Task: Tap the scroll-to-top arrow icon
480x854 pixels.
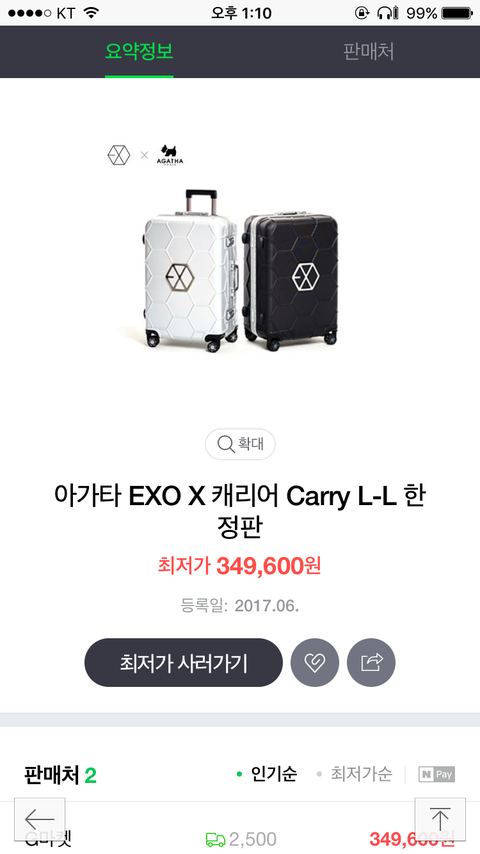Action: [440, 819]
